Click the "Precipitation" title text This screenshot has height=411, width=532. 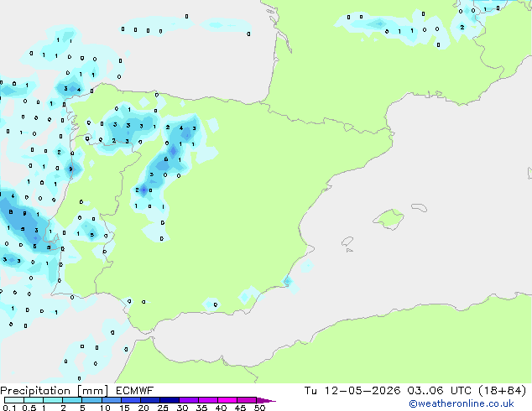35,391
